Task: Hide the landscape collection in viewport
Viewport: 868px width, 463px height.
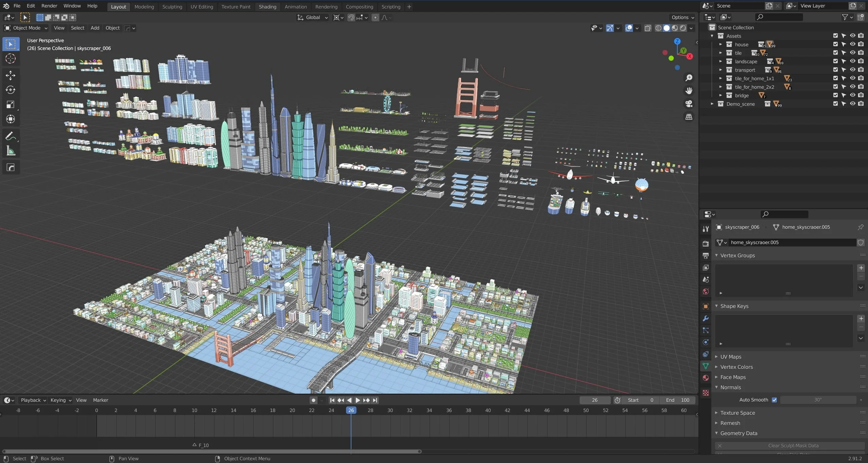Action: pyautogui.click(x=852, y=61)
